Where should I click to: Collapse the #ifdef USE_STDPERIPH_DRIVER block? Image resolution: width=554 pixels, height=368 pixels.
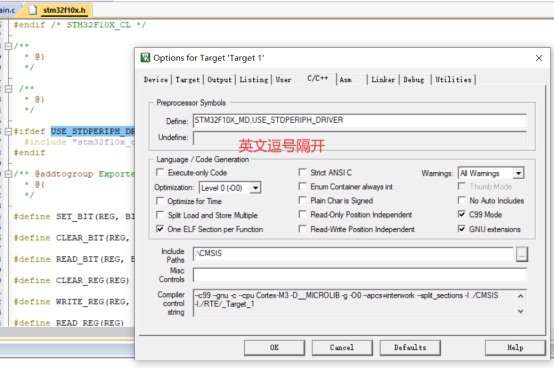pyautogui.click(x=8, y=131)
